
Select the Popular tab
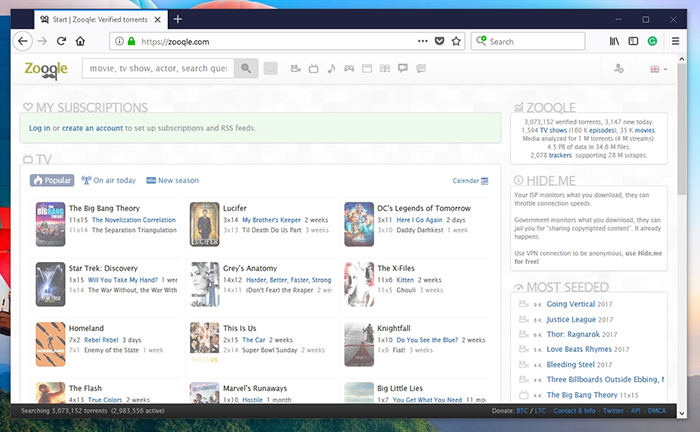52,181
